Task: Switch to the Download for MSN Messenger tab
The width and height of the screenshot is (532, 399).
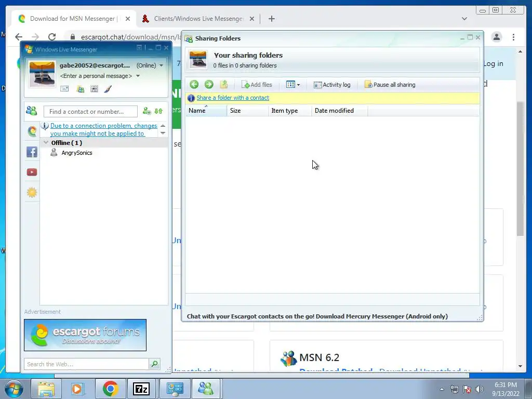Action: [x=74, y=19]
